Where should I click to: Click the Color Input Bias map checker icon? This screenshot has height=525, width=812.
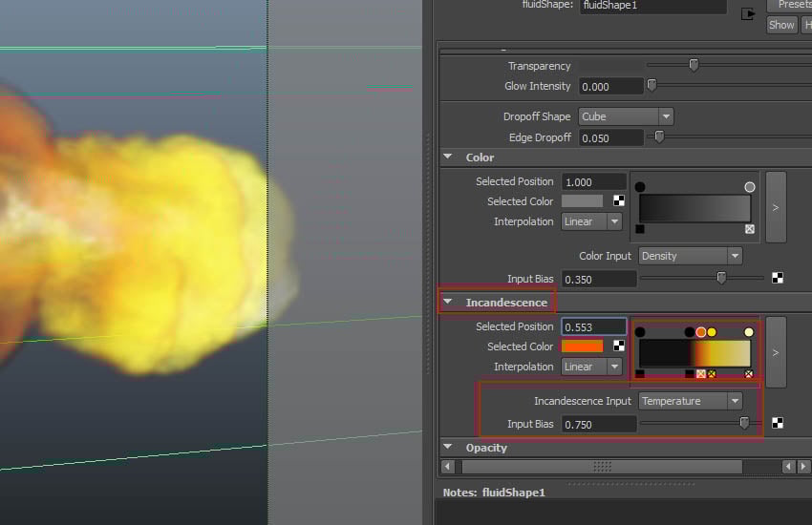(x=778, y=279)
